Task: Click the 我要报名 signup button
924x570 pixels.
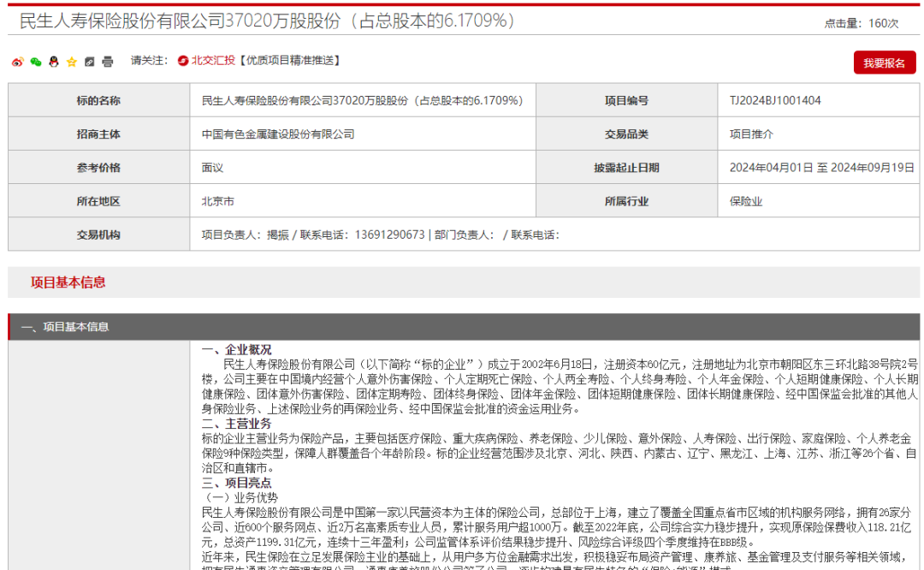Action: tap(885, 62)
